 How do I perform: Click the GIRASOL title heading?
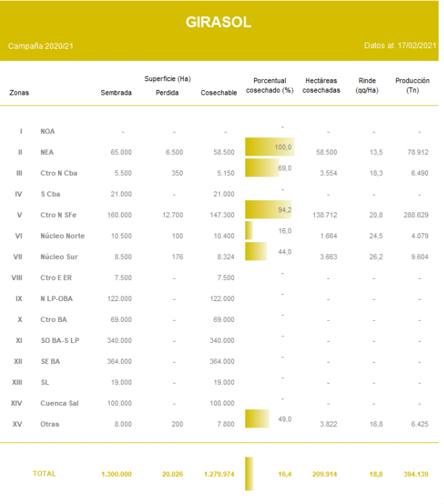(x=218, y=22)
